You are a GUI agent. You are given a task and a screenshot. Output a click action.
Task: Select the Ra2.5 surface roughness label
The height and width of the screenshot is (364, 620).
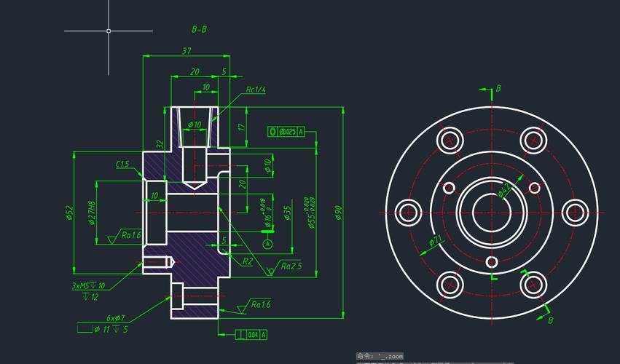(x=291, y=266)
